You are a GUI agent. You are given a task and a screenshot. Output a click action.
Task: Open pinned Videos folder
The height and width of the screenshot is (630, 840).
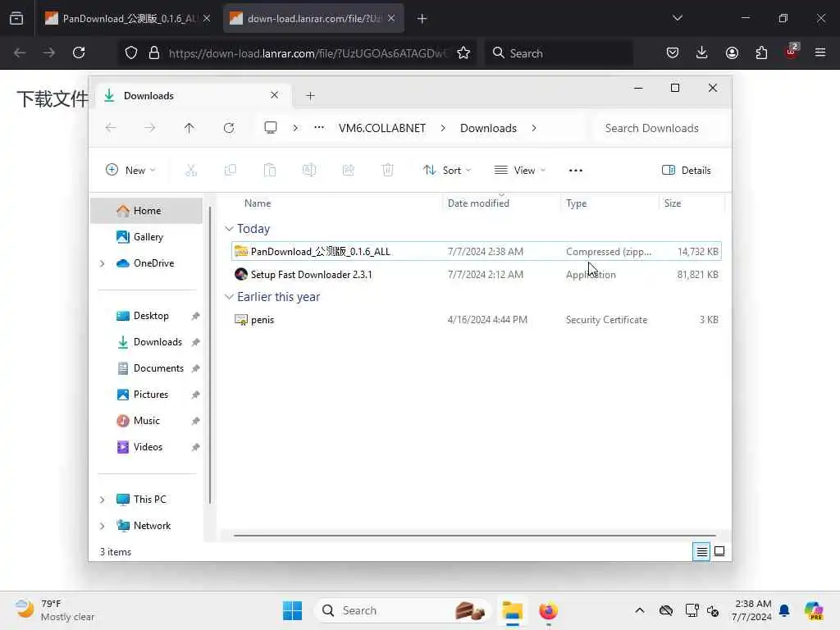pyautogui.click(x=146, y=447)
